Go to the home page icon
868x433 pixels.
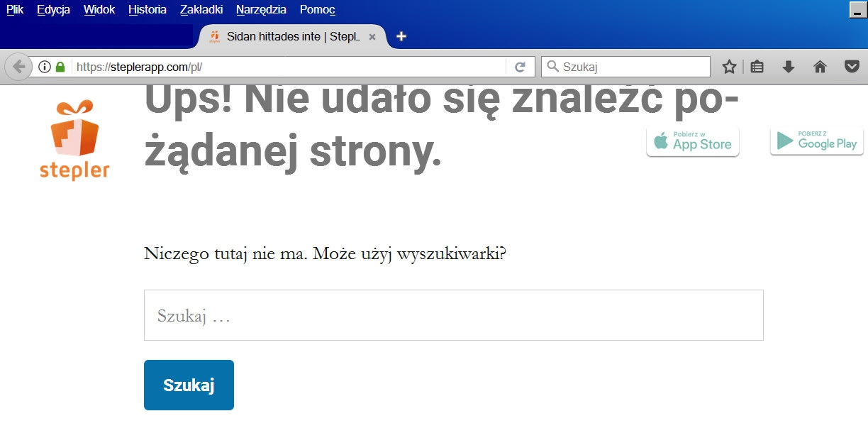pos(820,67)
